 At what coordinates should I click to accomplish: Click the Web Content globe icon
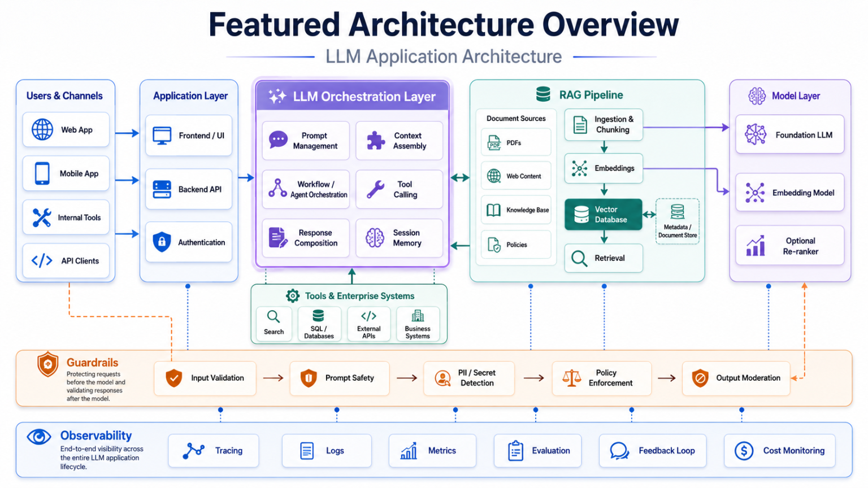coord(494,176)
